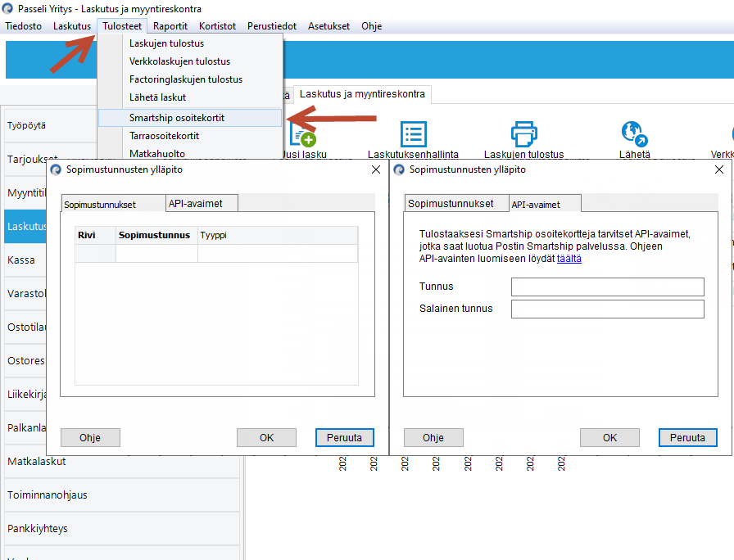Focus the Tunnus input field
Screen dimensions: 734x560
point(608,287)
